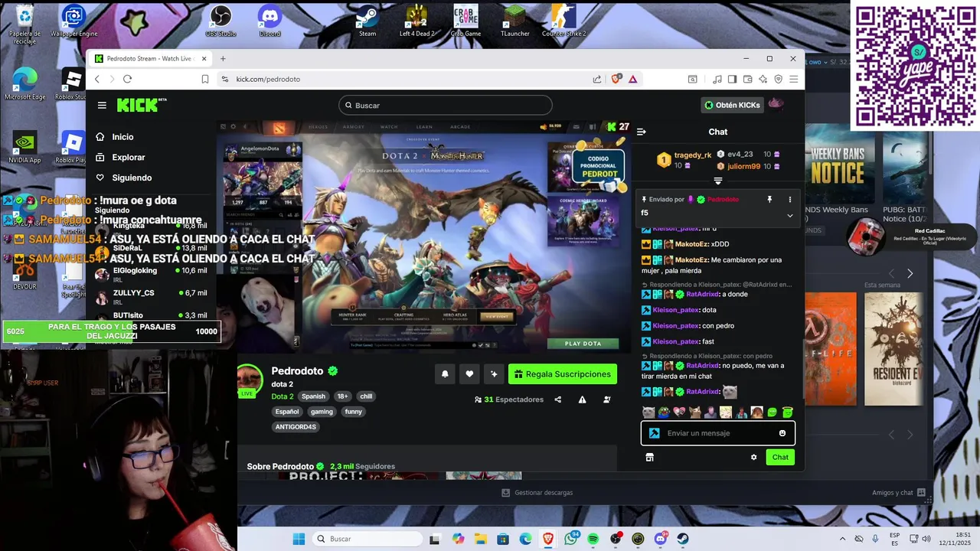Open the Brave Shields lion icon
The width and height of the screenshot is (980, 551).
(x=616, y=79)
